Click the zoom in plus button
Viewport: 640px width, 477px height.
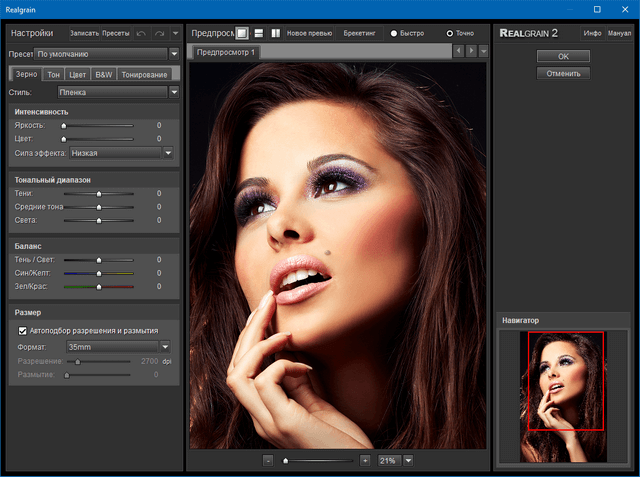click(x=365, y=460)
